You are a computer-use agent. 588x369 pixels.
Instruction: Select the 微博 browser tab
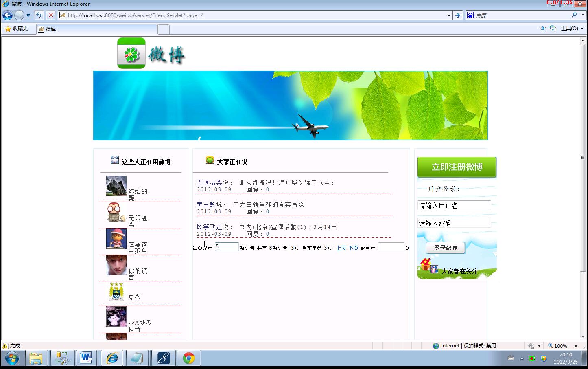pyautogui.click(x=97, y=29)
